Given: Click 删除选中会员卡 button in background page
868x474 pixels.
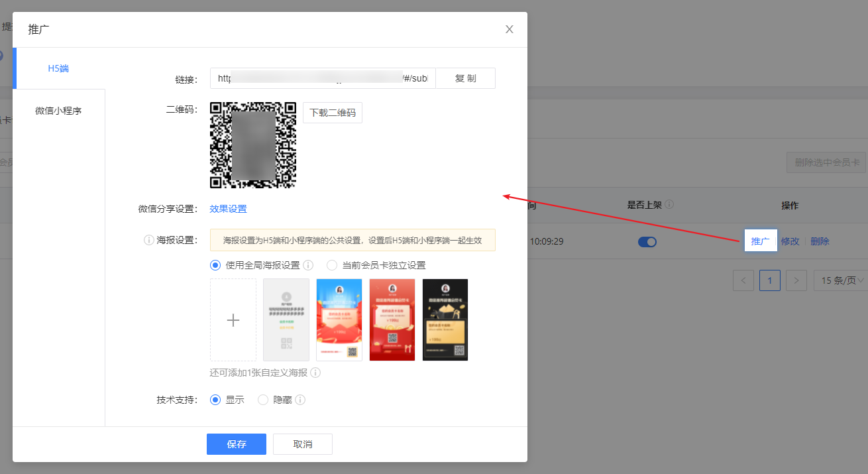Looking at the screenshot, I should coord(826,162).
